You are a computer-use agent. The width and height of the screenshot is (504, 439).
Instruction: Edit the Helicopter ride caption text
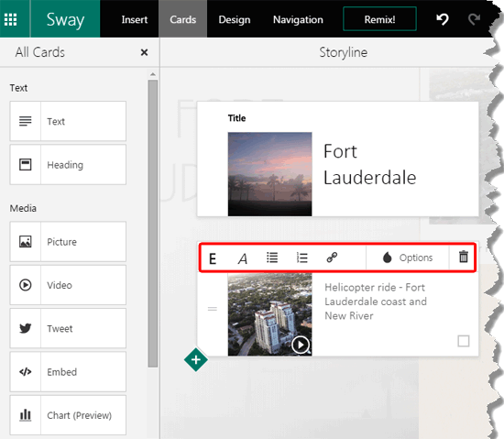pos(376,302)
